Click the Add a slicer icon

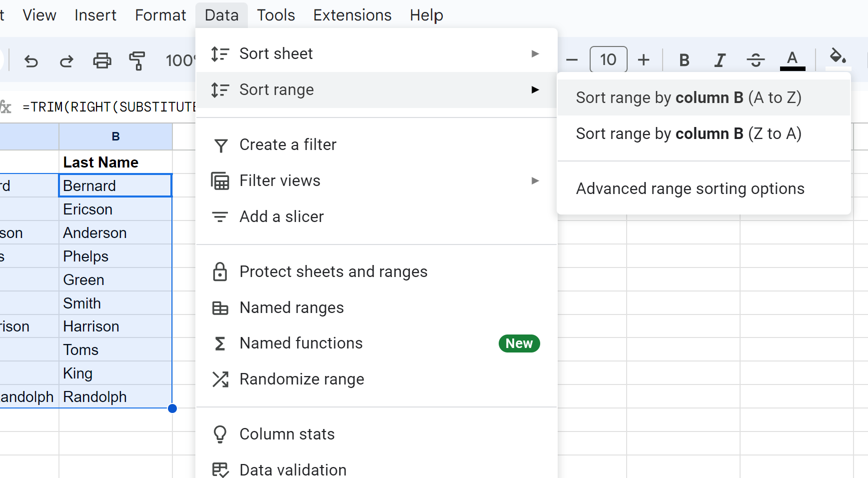(220, 216)
